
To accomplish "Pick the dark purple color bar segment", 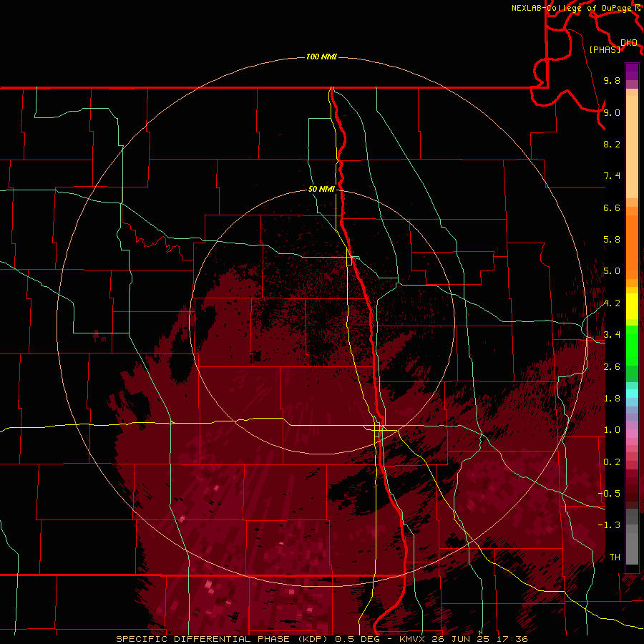I will pos(632,72).
